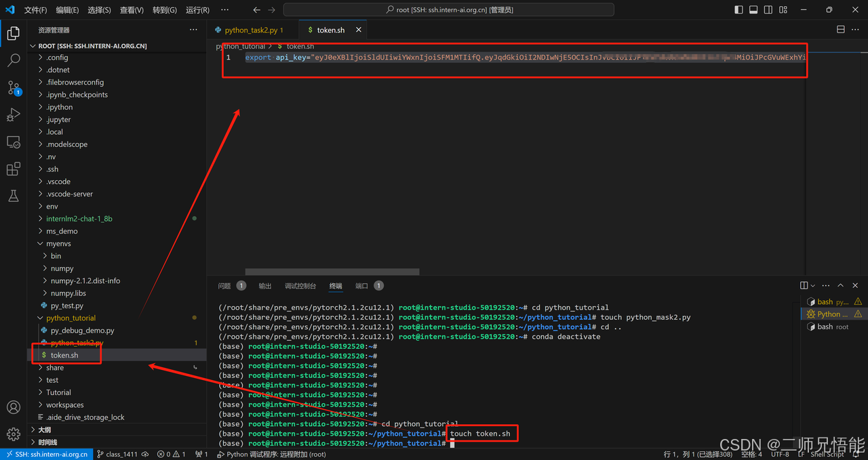The width and height of the screenshot is (868, 460).
Task: Open the Testing flask icon
Action: [13, 196]
